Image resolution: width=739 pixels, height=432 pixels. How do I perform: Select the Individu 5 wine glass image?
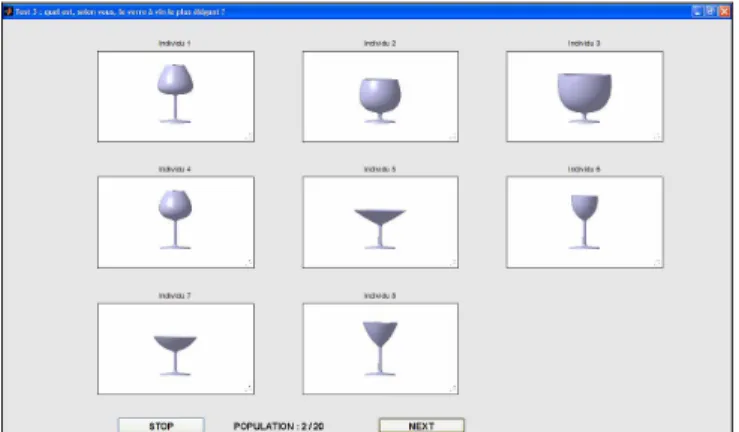click(x=380, y=222)
